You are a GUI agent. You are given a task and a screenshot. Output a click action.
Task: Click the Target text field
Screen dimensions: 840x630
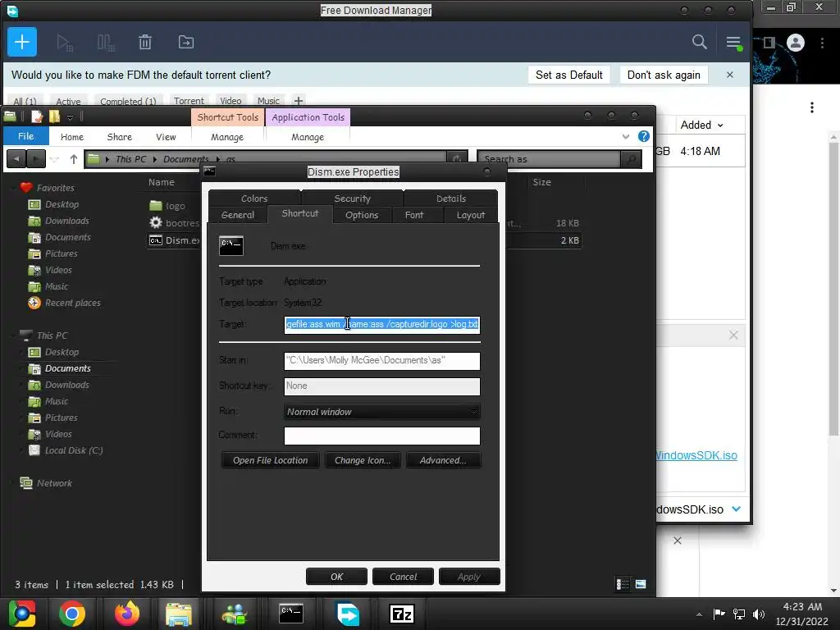(x=382, y=324)
